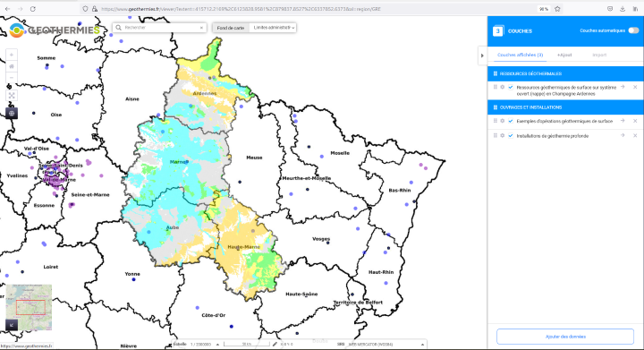Click the Rechercher search field
Image resolution: width=644 pixels, height=350 pixels.
[x=159, y=28]
